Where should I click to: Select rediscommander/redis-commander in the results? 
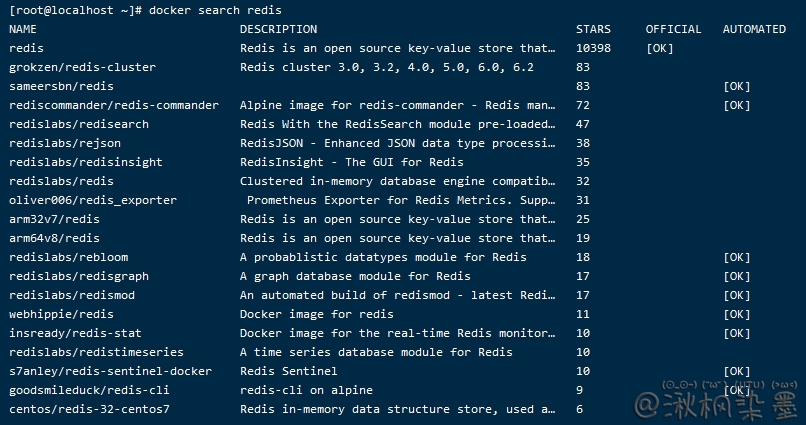113,105
